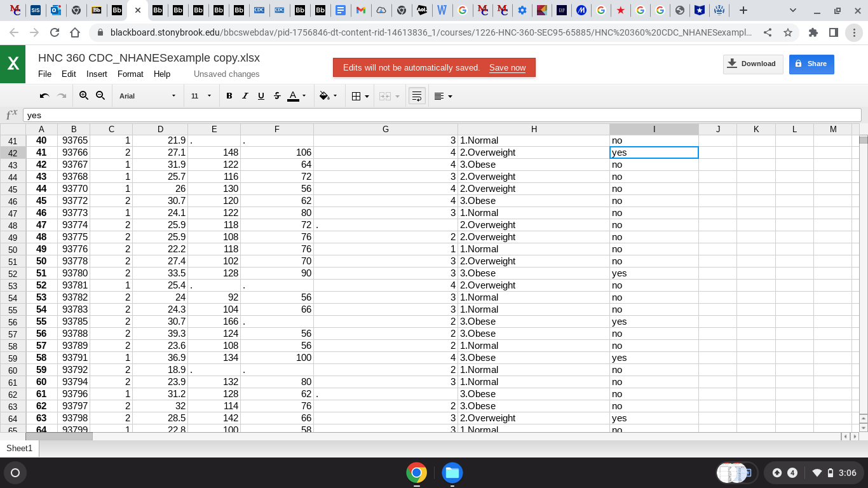The width and height of the screenshot is (868, 488).
Task: Click the borders icon
Action: pyautogui.click(x=356, y=96)
